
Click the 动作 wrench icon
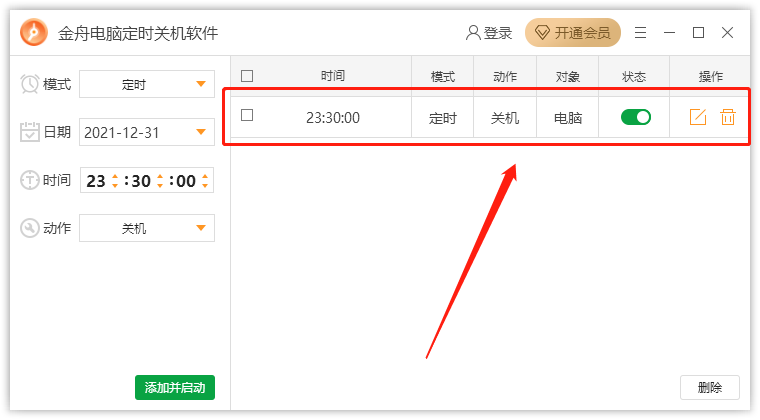pyautogui.click(x=30, y=228)
